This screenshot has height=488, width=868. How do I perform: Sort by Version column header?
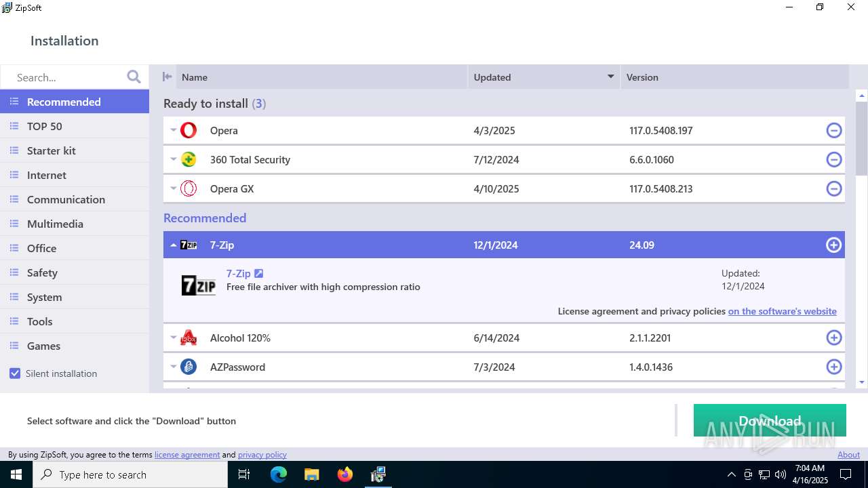(x=734, y=77)
